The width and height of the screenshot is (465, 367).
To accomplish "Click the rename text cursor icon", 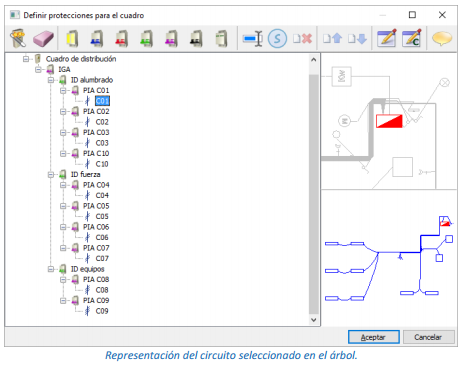I will (x=253, y=39).
